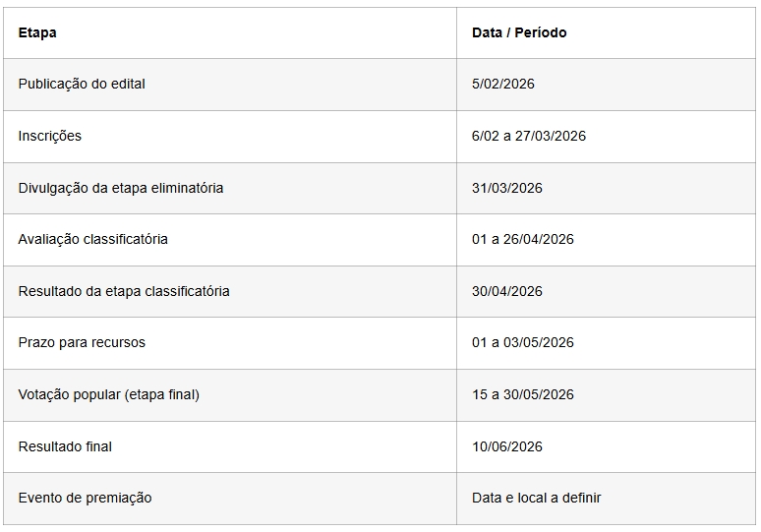Click the date 31/03/2026
761x532 pixels.
point(507,188)
